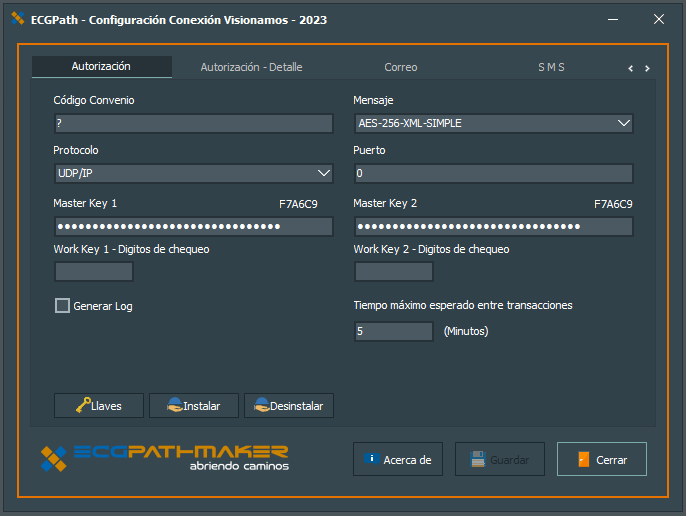Click the door icon on Cerrar button
The width and height of the screenshot is (686, 516).
[583, 459]
